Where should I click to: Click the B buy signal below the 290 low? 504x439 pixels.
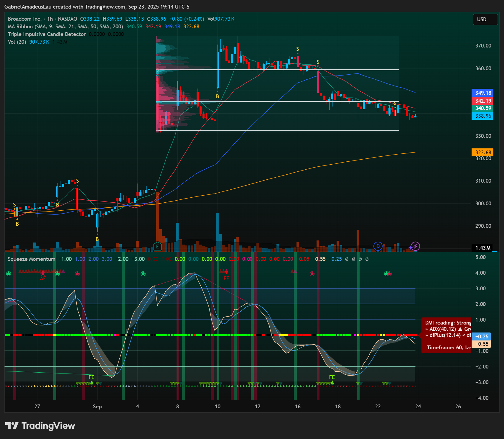coord(97,239)
